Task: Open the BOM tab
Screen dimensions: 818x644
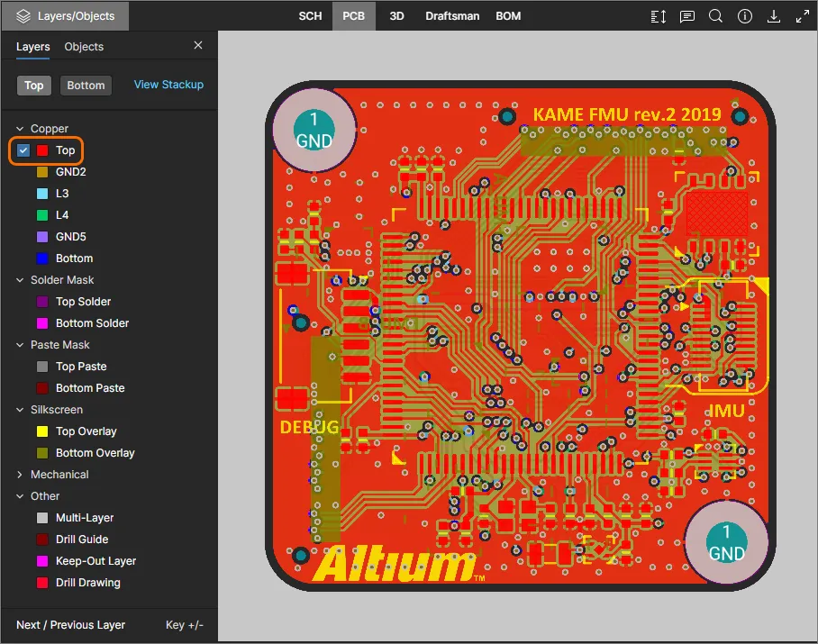Action: click(x=508, y=16)
